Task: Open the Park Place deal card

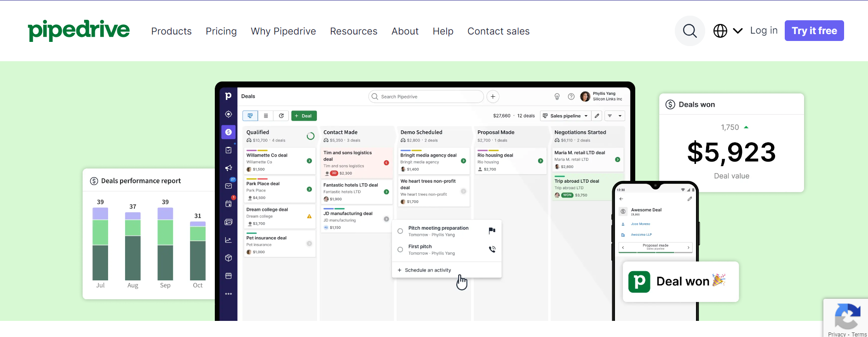Action: pos(279,190)
